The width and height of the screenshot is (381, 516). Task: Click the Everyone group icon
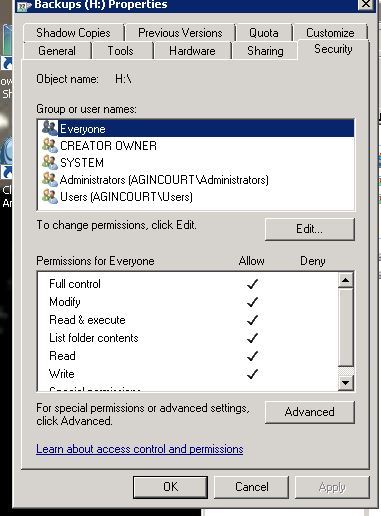(50, 128)
